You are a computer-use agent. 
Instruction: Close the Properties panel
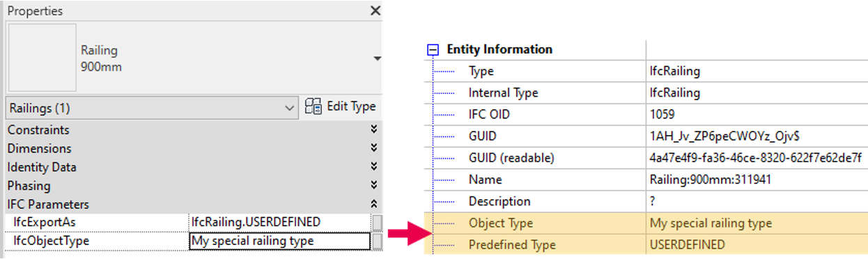[375, 11]
